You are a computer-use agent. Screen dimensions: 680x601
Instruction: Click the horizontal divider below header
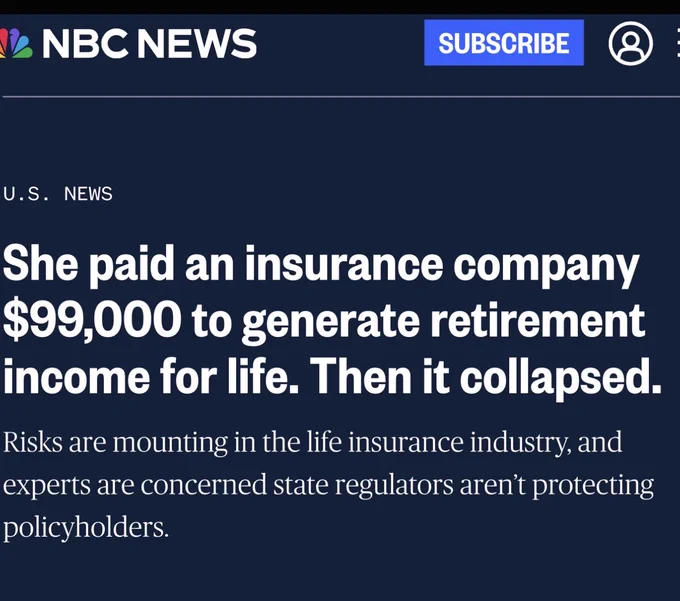[341, 97]
